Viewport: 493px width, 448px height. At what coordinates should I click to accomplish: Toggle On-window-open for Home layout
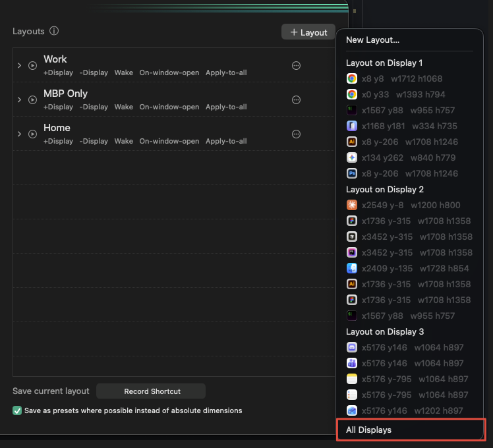[169, 141]
